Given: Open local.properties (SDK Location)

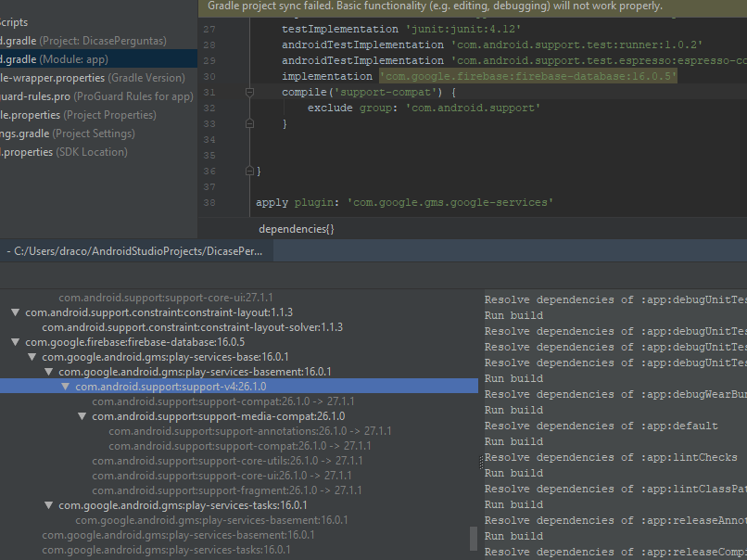Looking at the screenshot, I should click(64, 152).
